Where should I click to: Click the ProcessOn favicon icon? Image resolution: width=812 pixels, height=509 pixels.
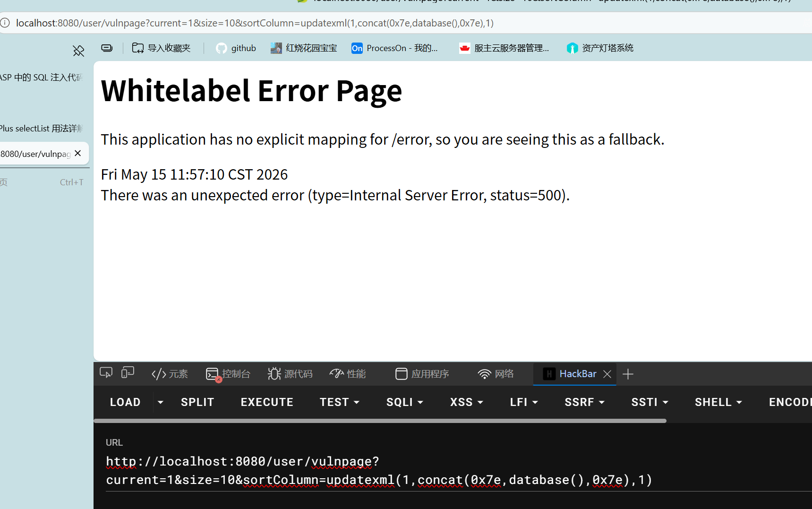tap(357, 48)
